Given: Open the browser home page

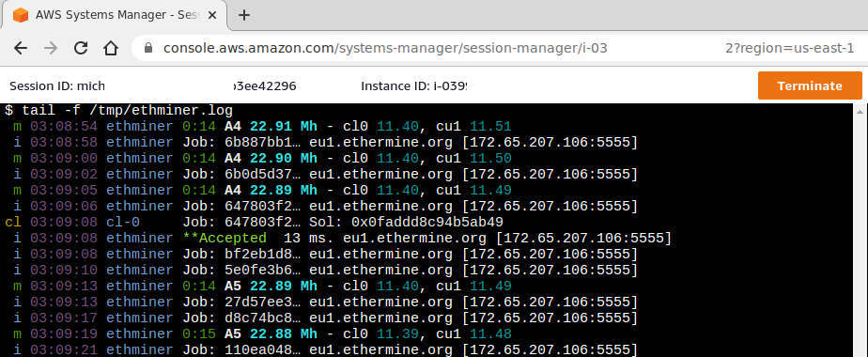Looking at the screenshot, I should coord(111,48).
